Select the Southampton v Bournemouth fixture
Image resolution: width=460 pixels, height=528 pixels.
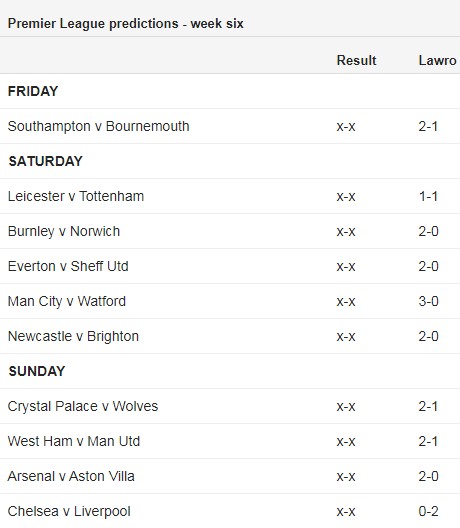tap(98, 127)
